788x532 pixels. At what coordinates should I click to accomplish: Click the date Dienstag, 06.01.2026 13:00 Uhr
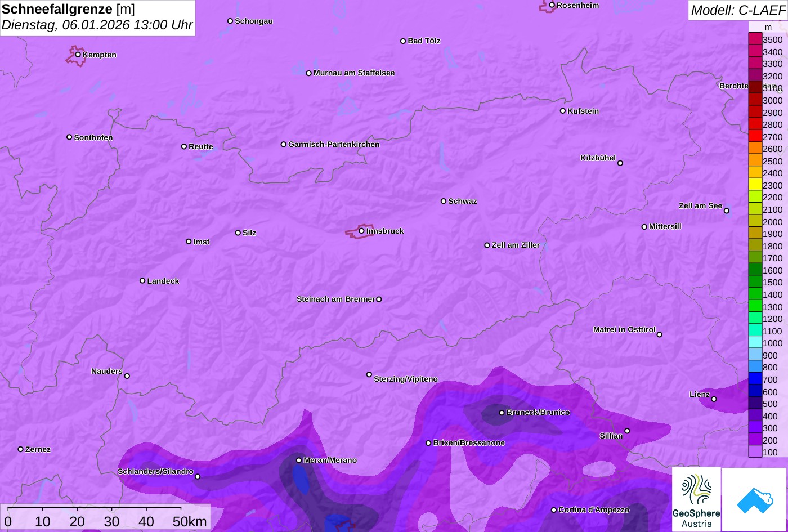[x=97, y=25]
